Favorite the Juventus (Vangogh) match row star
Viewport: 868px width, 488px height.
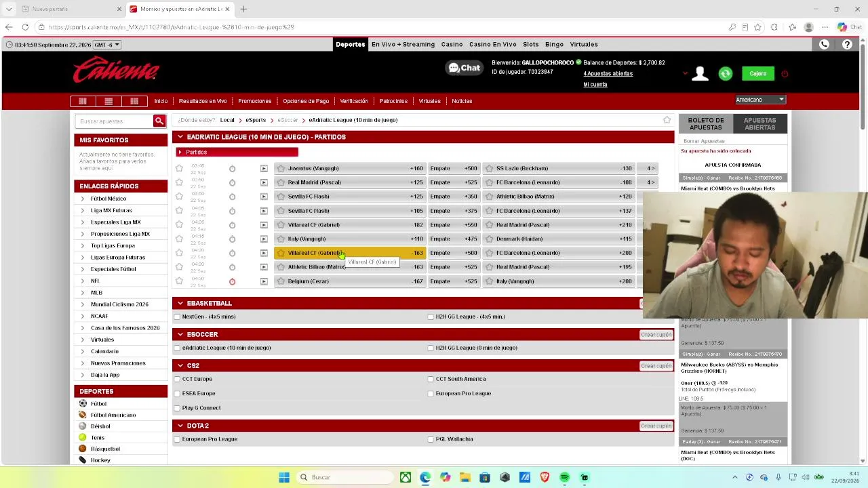[x=179, y=168]
